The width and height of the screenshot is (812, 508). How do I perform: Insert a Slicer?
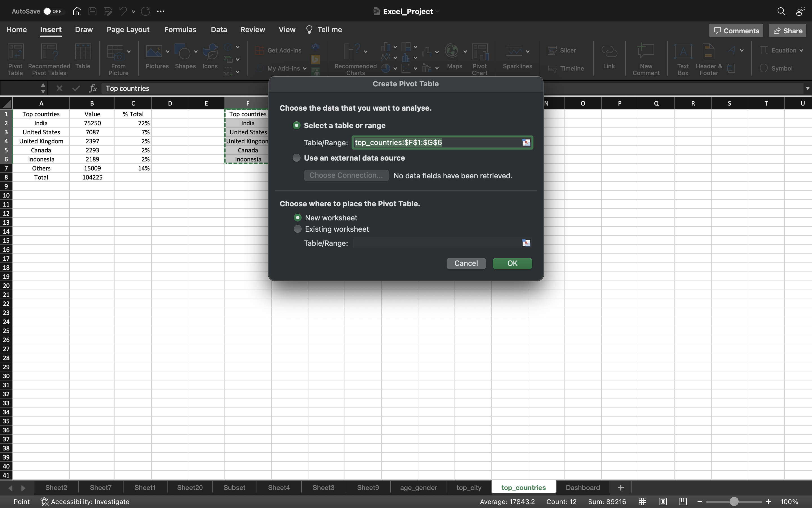click(x=562, y=51)
